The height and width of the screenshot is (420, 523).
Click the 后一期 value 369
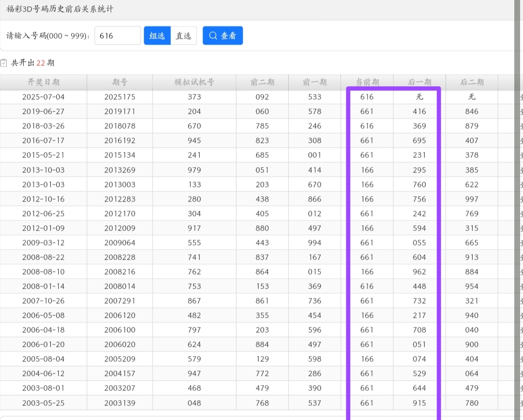[x=419, y=126]
